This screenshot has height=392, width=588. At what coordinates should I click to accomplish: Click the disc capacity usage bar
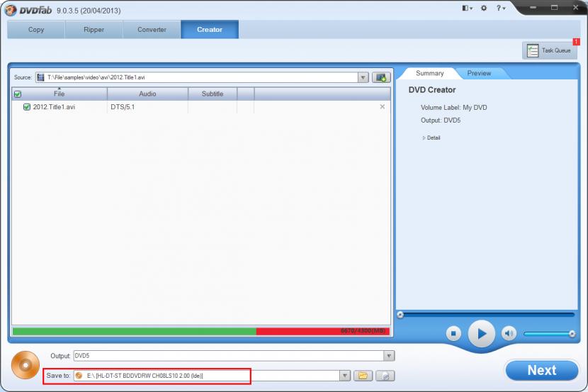tap(201, 331)
